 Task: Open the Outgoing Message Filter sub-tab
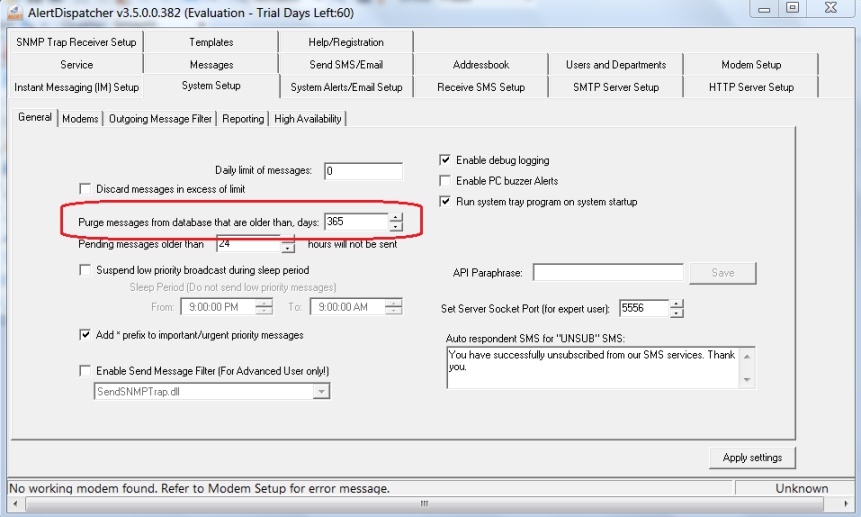160,119
